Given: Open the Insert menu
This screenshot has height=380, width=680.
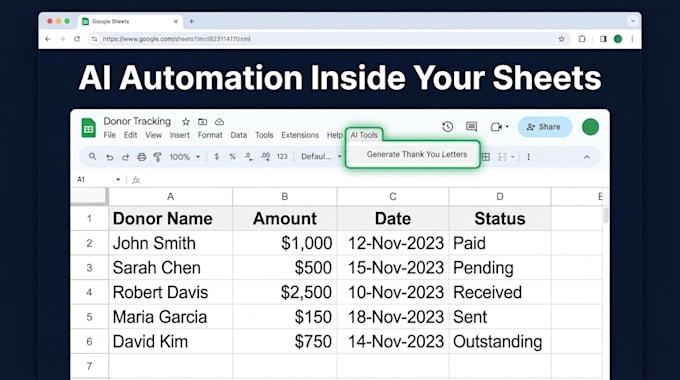Looking at the screenshot, I should [x=180, y=135].
